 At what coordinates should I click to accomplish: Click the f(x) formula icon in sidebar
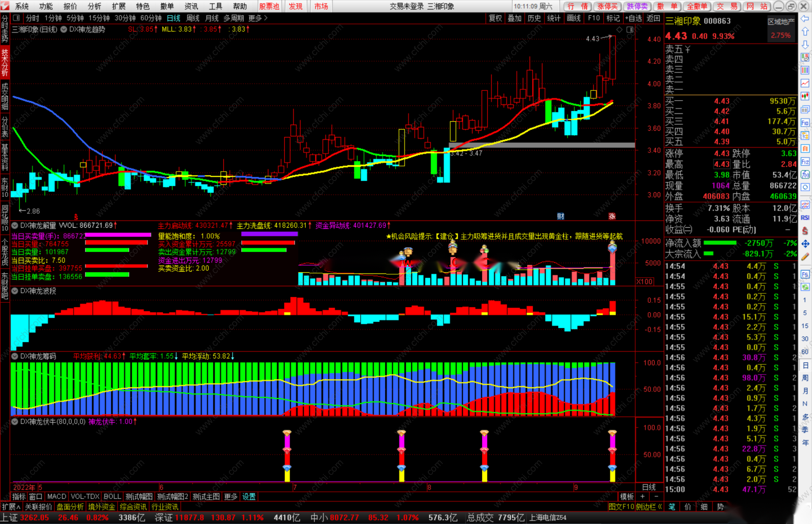[805, 175]
